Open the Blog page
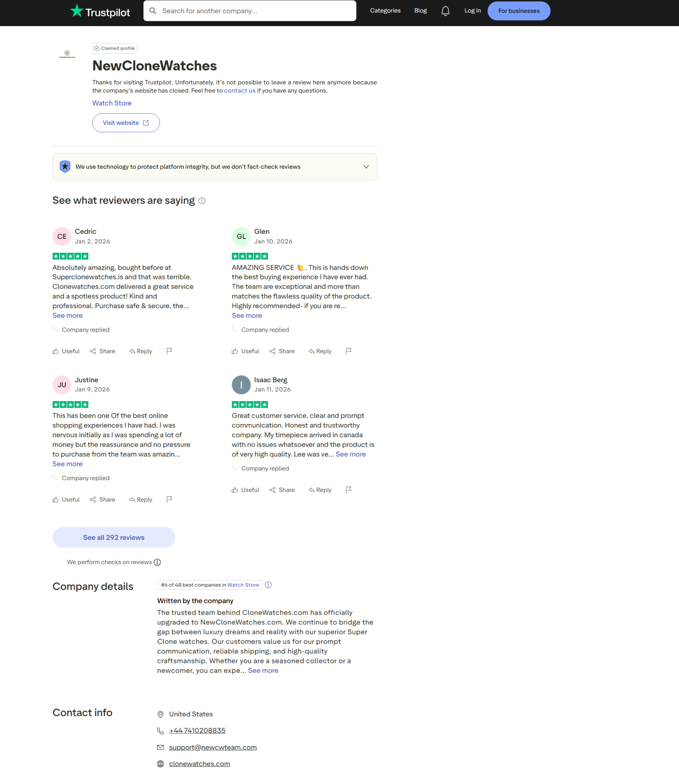Viewport: 679px width, 784px height. pos(420,11)
